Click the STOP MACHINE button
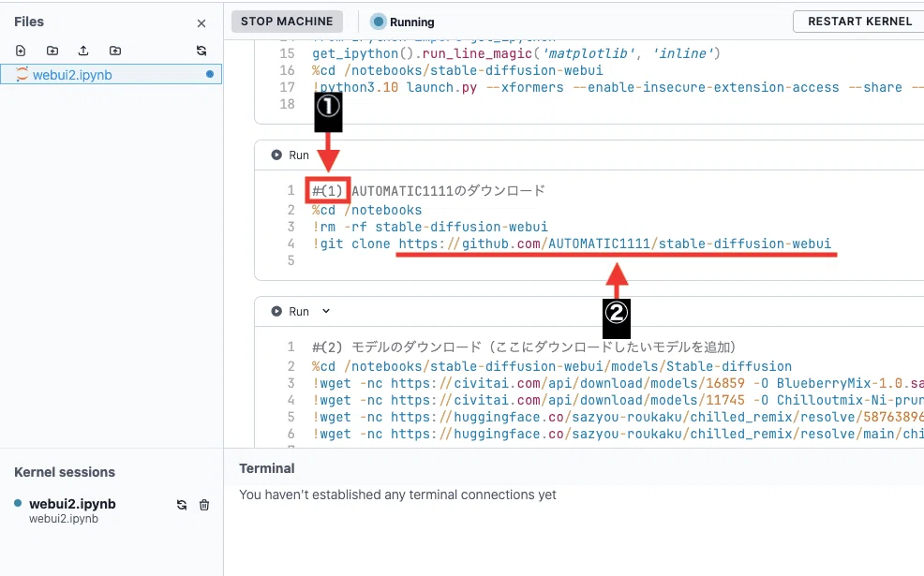The width and height of the screenshot is (924, 576). coord(287,22)
